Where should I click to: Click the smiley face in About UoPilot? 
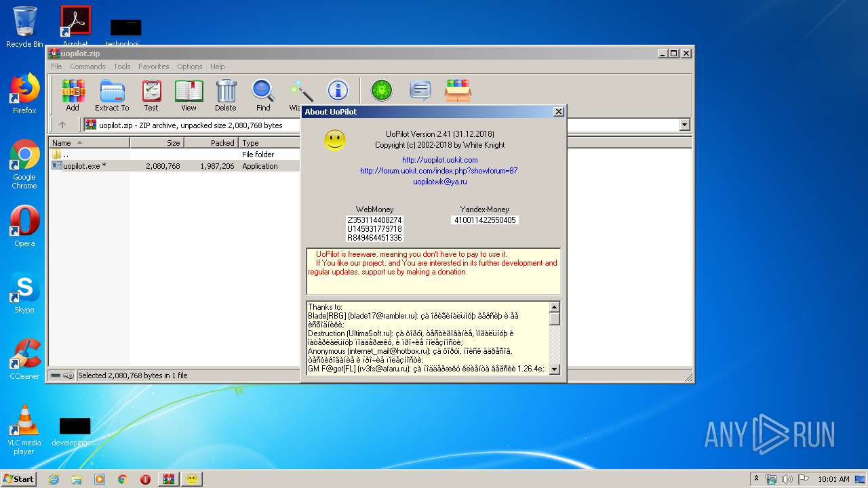click(x=335, y=140)
